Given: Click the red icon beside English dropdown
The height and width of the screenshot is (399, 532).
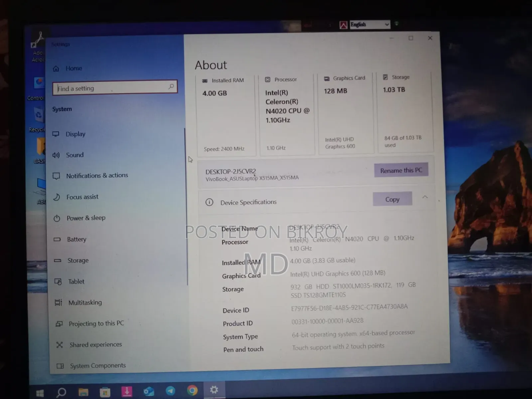Looking at the screenshot, I should [x=343, y=25].
